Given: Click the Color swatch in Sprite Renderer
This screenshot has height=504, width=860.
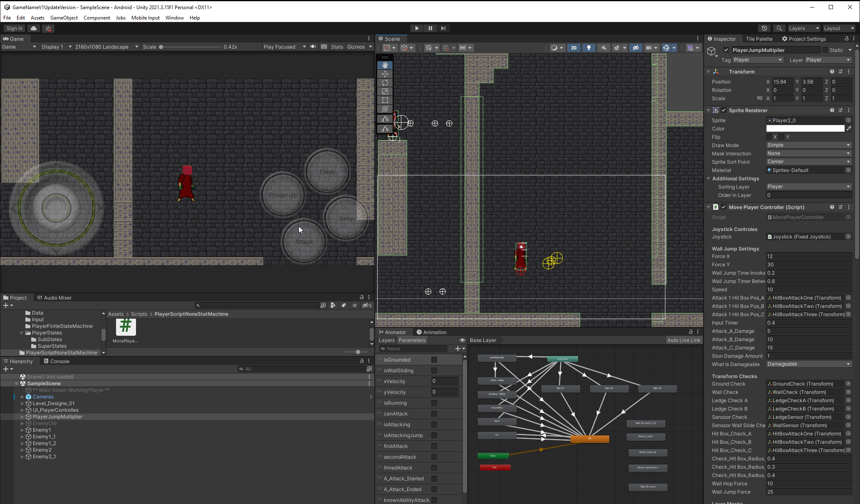Looking at the screenshot, I should [x=805, y=128].
